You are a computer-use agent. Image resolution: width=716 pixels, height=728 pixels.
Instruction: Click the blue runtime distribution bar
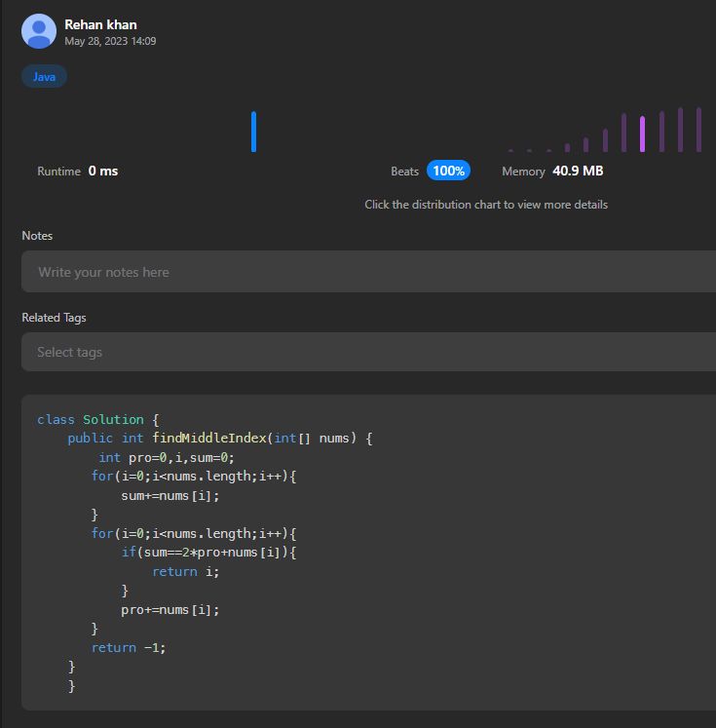click(254, 132)
